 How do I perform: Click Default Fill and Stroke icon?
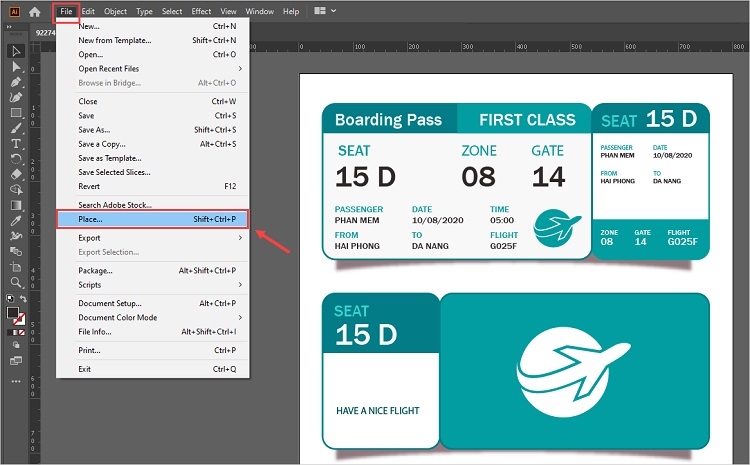(10, 299)
